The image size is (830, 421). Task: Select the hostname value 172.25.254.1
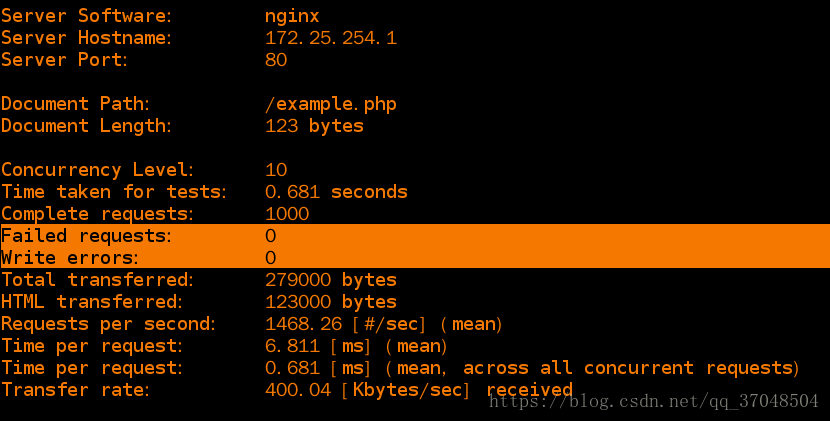[x=331, y=38]
